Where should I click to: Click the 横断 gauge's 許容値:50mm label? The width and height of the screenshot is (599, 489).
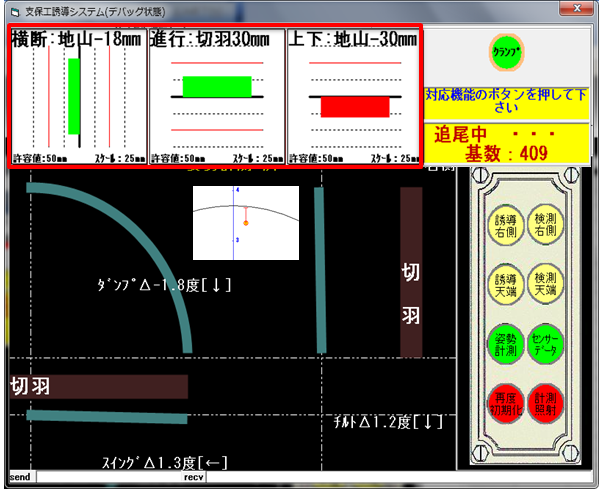[40, 158]
